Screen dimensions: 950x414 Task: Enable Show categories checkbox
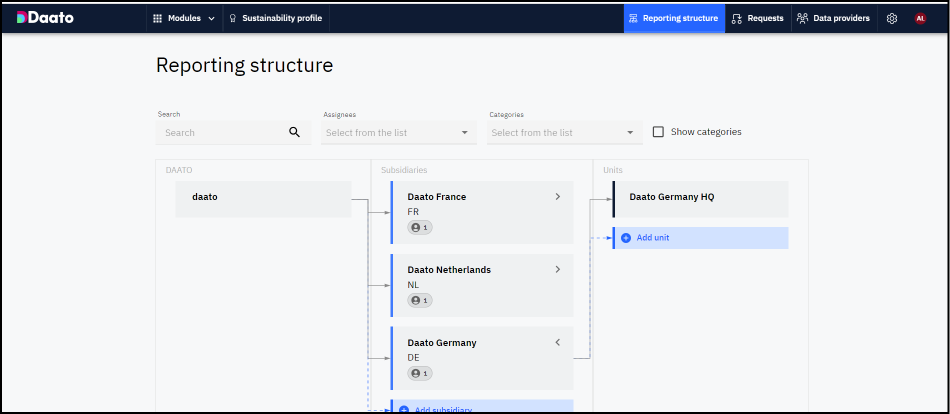point(658,132)
